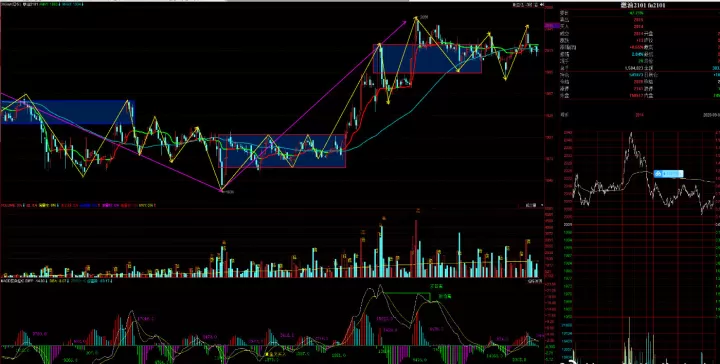
Task: Click the total volume value 1,594,023
Action: (633, 67)
